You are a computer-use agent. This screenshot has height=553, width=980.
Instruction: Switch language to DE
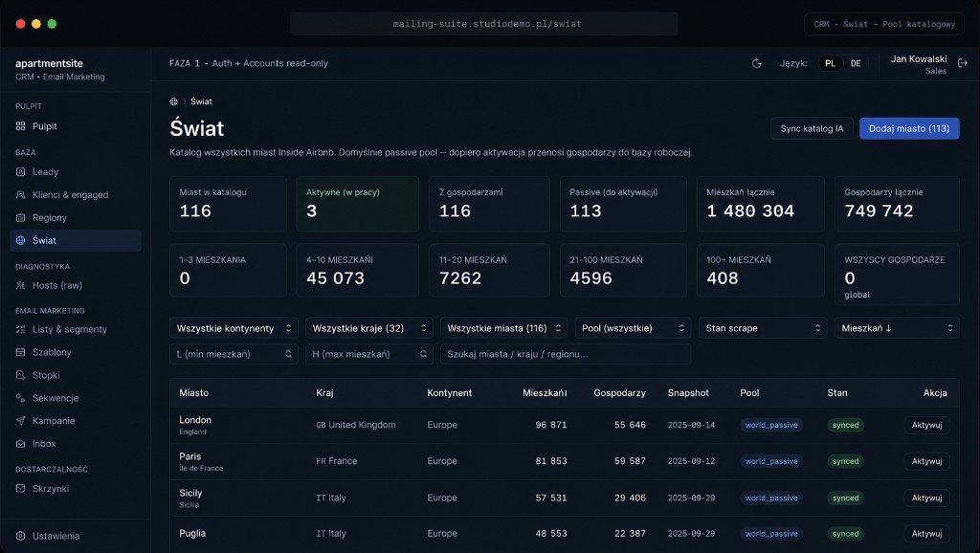[856, 63]
